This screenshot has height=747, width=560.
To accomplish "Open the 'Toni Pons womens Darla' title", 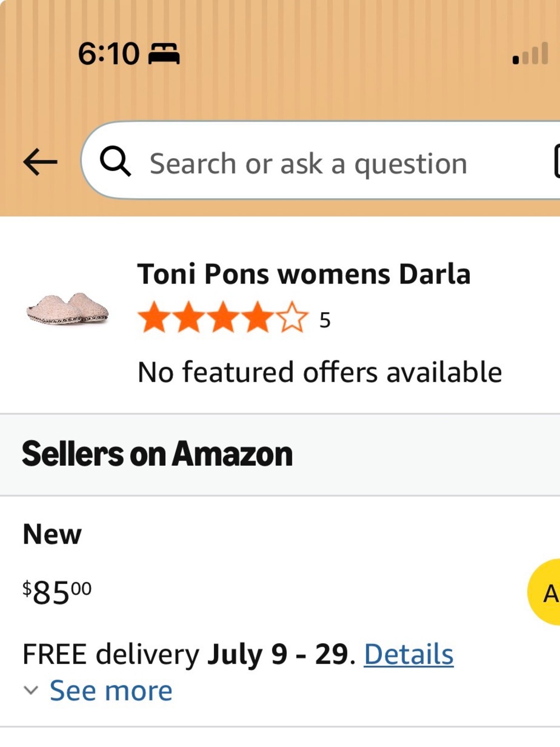I will (x=304, y=274).
